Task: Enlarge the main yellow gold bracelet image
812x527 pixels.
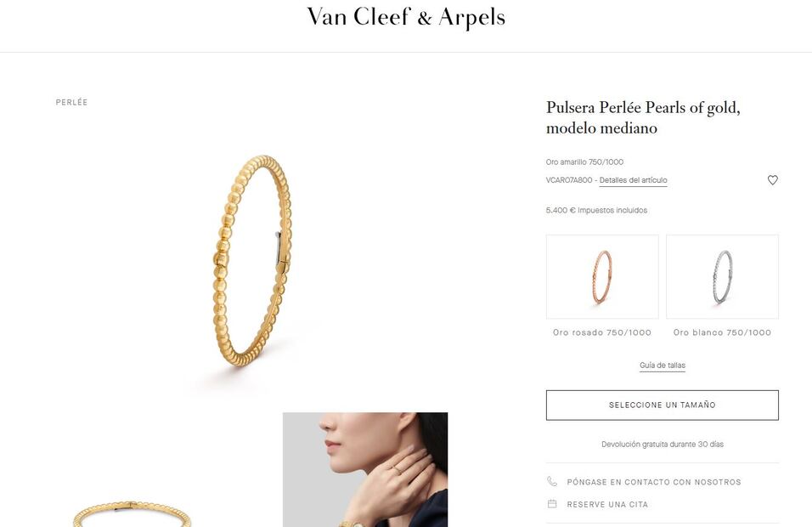Action: click(x=251, y=259)
